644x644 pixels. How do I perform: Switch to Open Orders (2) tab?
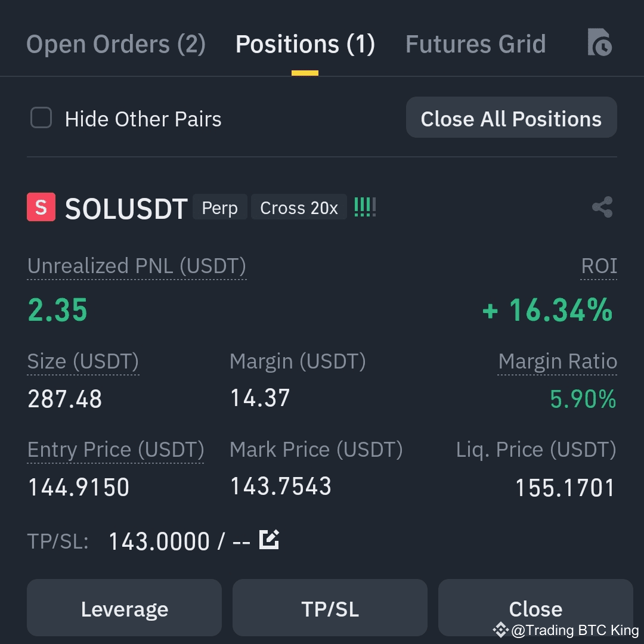click(x=116, y=44)
